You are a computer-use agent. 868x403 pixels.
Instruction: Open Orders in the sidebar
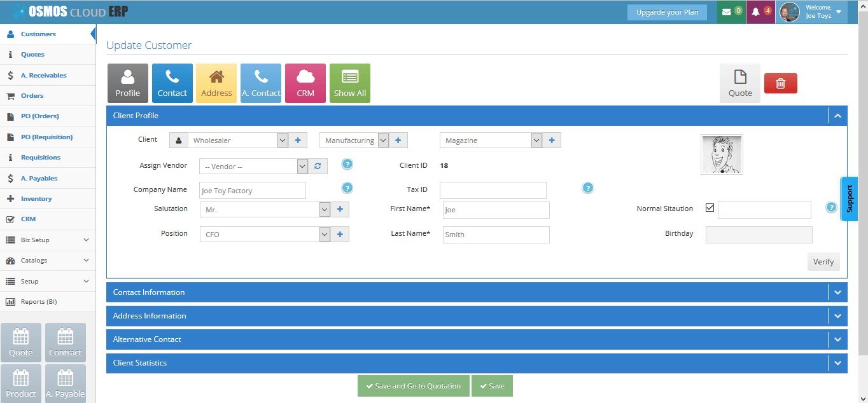click(x=48, y=96)
